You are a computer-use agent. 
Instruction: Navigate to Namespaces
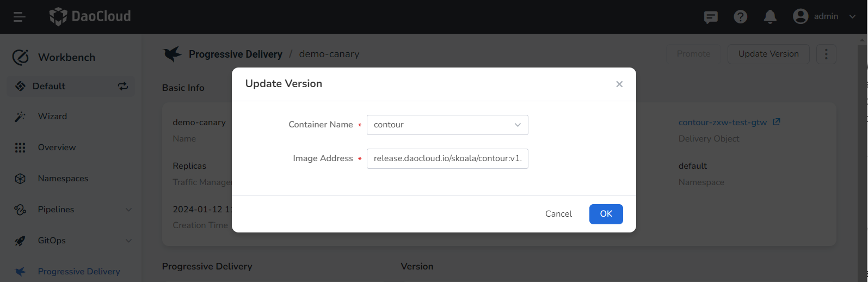tap(63, 179)
